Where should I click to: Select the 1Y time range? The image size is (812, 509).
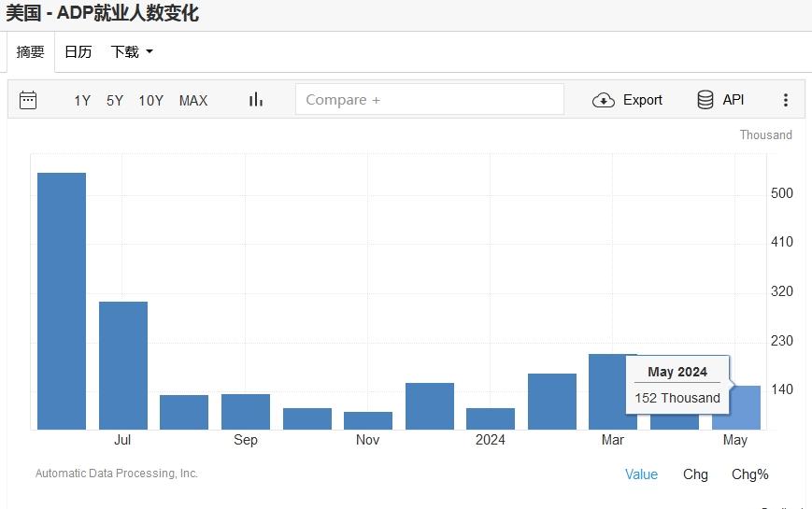(x=82, y=101)
